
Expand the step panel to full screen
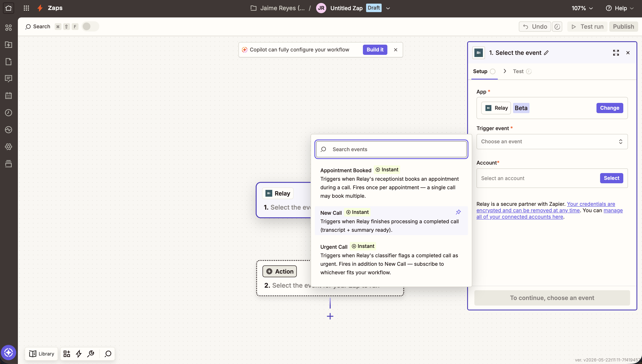(616, 53)
